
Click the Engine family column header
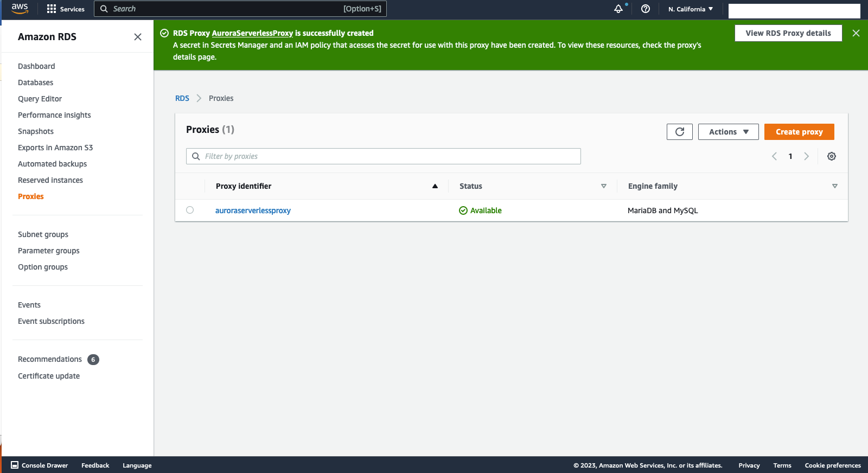[x=653, y=186]
